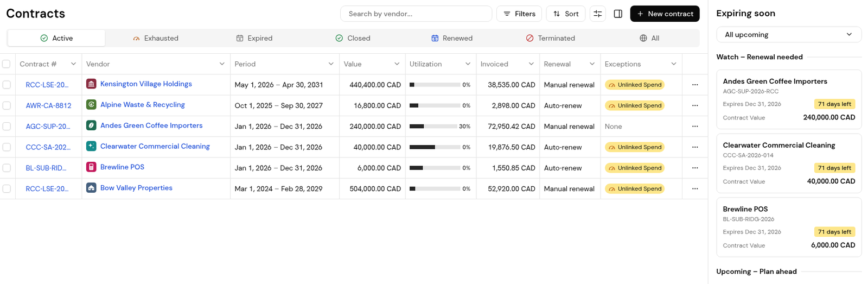Open Bow Valley Properties vendor link
Screen dimensions: 868x284
(136, 188)
